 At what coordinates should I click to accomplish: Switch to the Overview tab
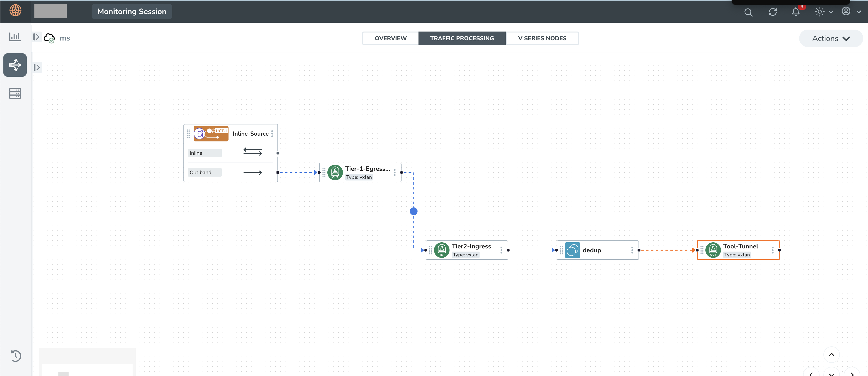390,38
